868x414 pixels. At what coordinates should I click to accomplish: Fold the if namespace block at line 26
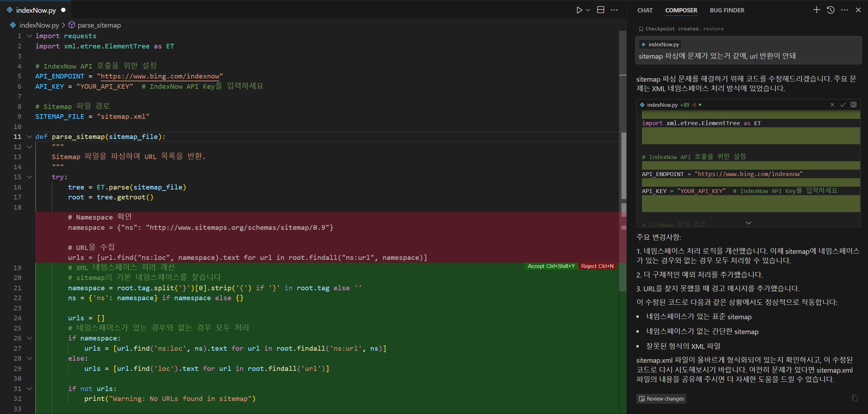click(x=30, y=338)
